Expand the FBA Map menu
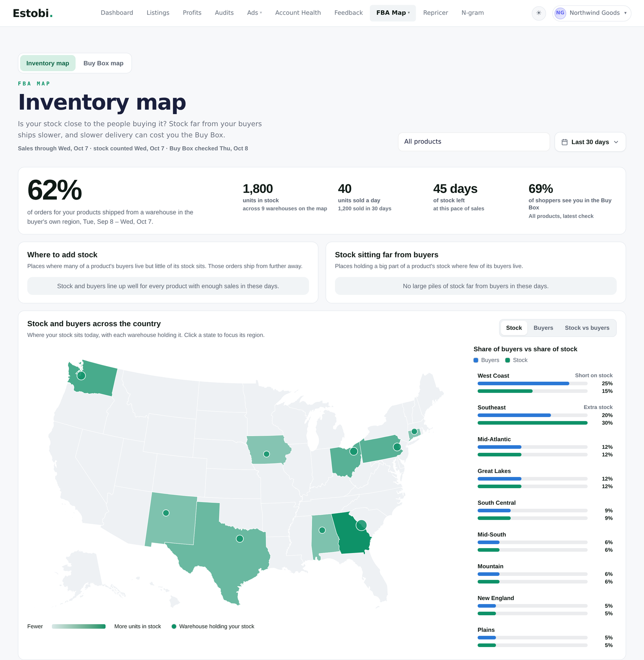 point(393,13)
